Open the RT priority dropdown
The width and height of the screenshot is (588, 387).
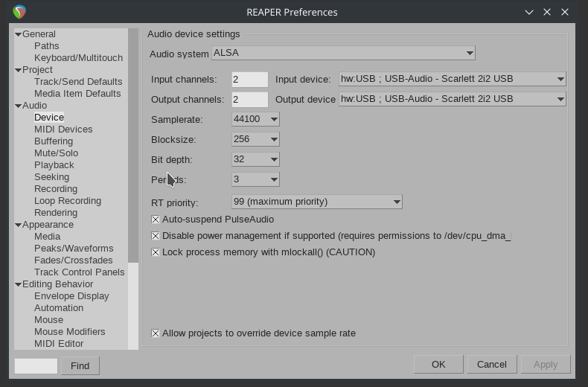317,202
